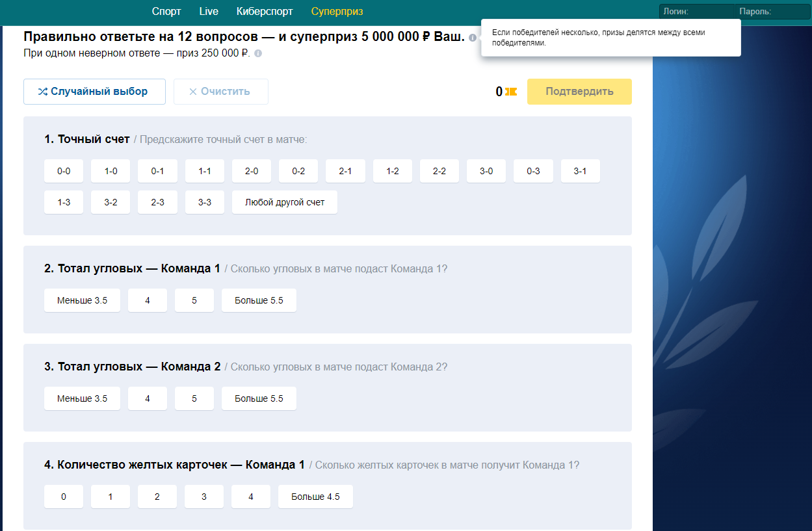
Task: Select exact score 2-2
Action: (439, 171)
